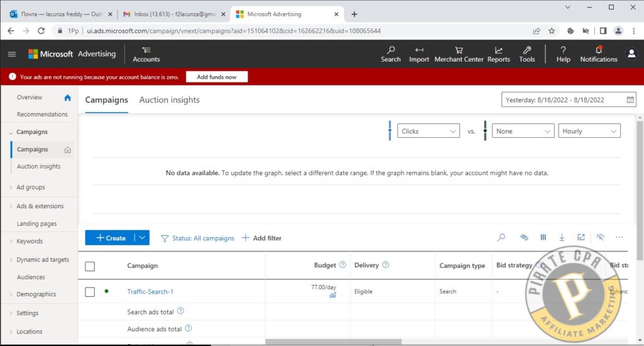Image resolution: width=644 pixels, height=346 pixels.
Task: Expand Locations in sidebar
Action: click(x=11, y=332)
